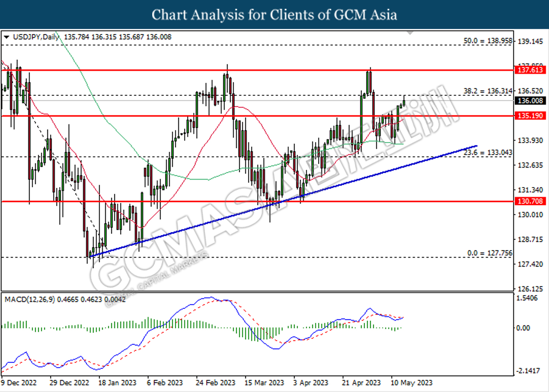Image resolution: width=549 pixels, height=392 pixels.
Task: Click the 6 Feb 2023 date label
Action: pyautogui.click(x=165, y=382)
